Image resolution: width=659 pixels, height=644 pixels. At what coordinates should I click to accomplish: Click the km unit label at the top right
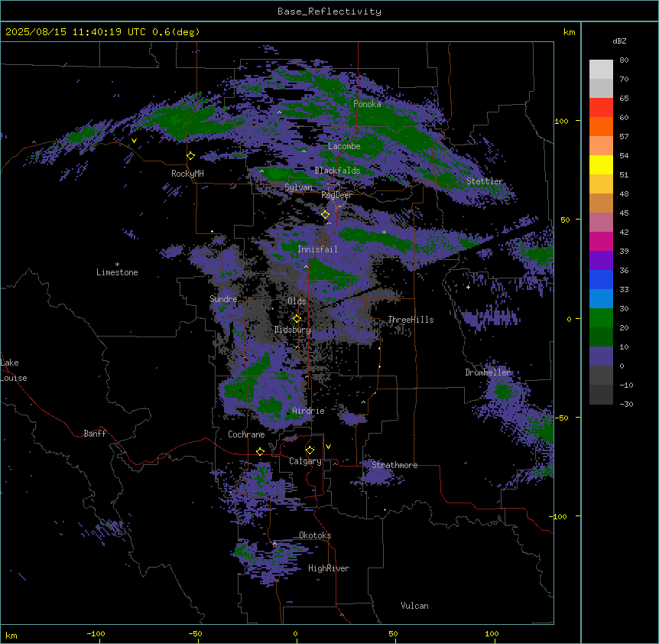(x=570, y=32)
